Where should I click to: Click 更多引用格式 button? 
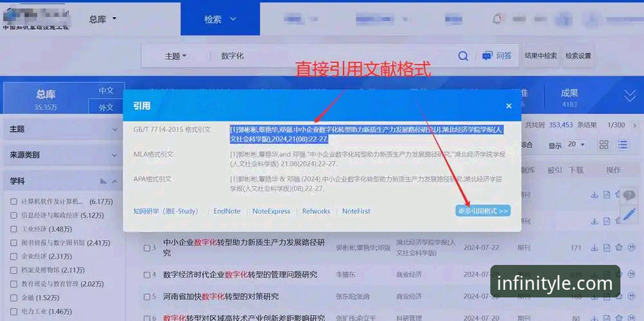483,211
